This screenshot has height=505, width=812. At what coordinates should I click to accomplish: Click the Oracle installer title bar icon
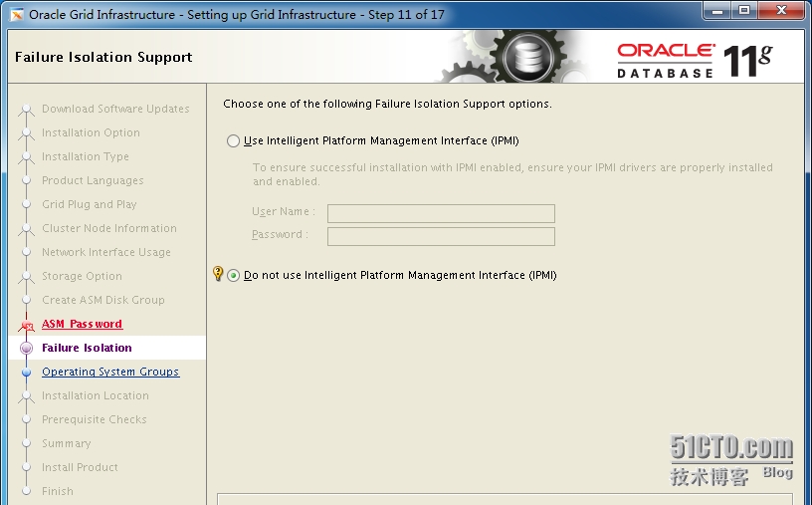[17, 15]
